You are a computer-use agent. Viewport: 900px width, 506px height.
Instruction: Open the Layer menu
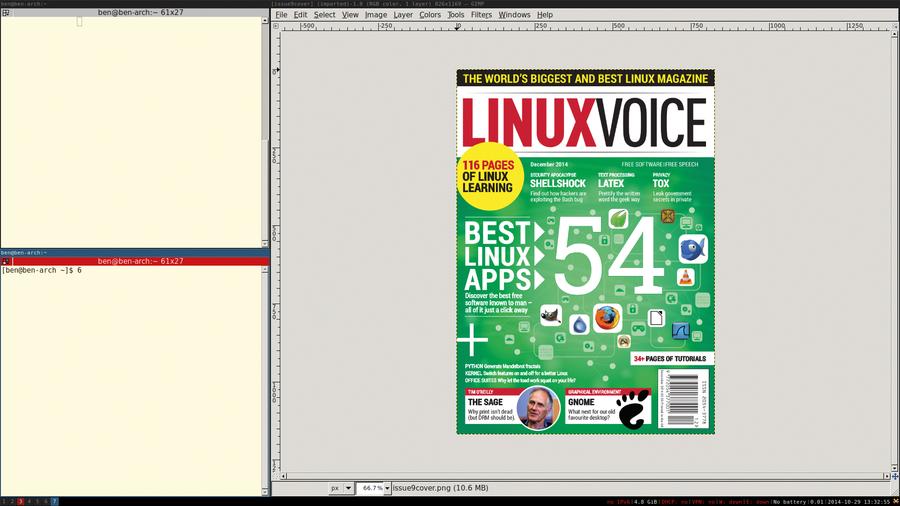(403, 15)
